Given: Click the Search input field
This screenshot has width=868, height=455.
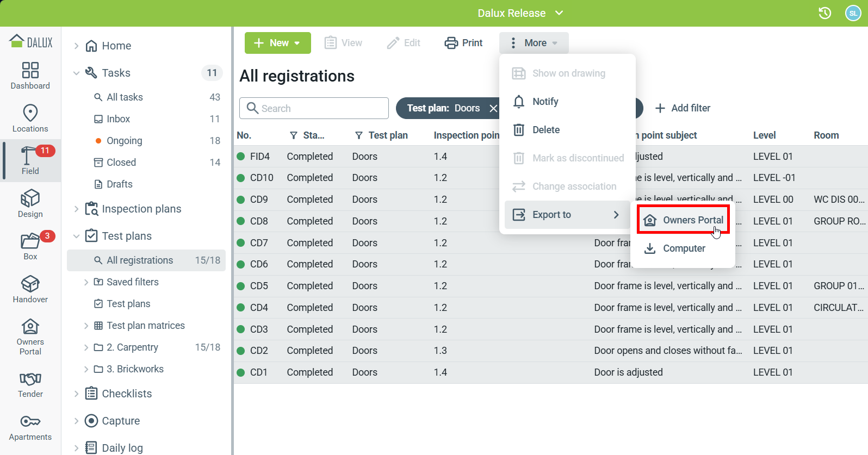Looking at the screenshot, I should [x=314, y=108].
